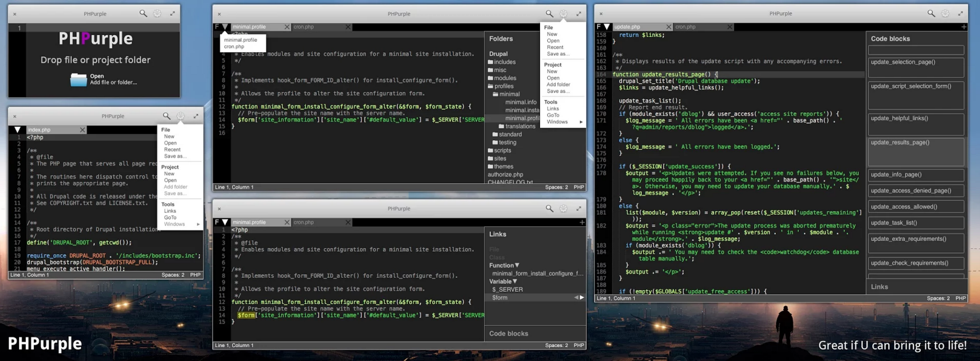Click the search magnifier in the index.php window
The height and width of the screenshot is (361, 980).
coord(166,116)
